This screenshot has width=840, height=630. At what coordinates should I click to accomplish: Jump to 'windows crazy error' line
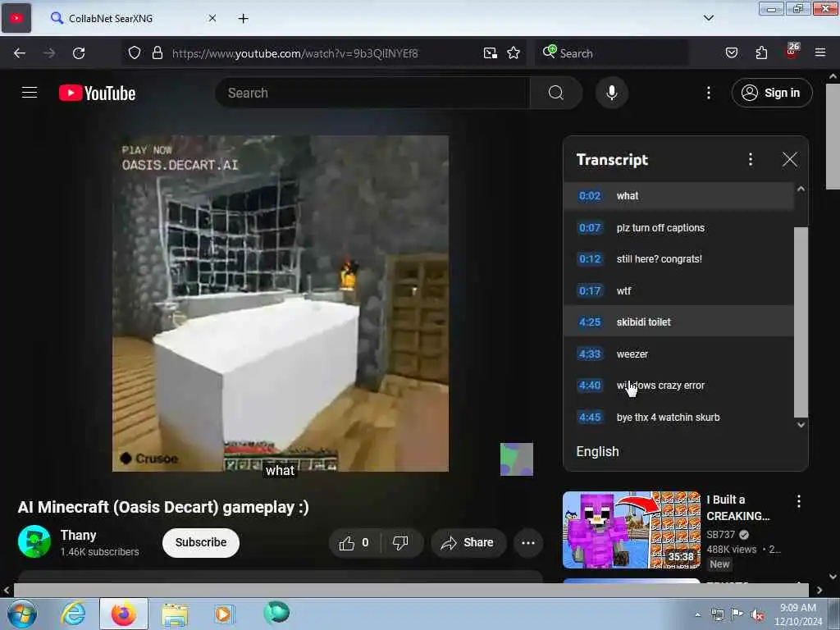click(x=678, y=386)
